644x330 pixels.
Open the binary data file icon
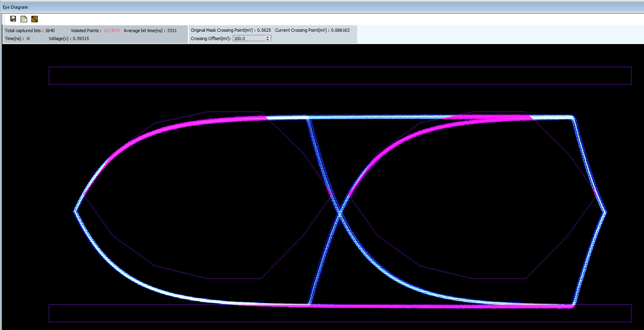click(24, 19)
